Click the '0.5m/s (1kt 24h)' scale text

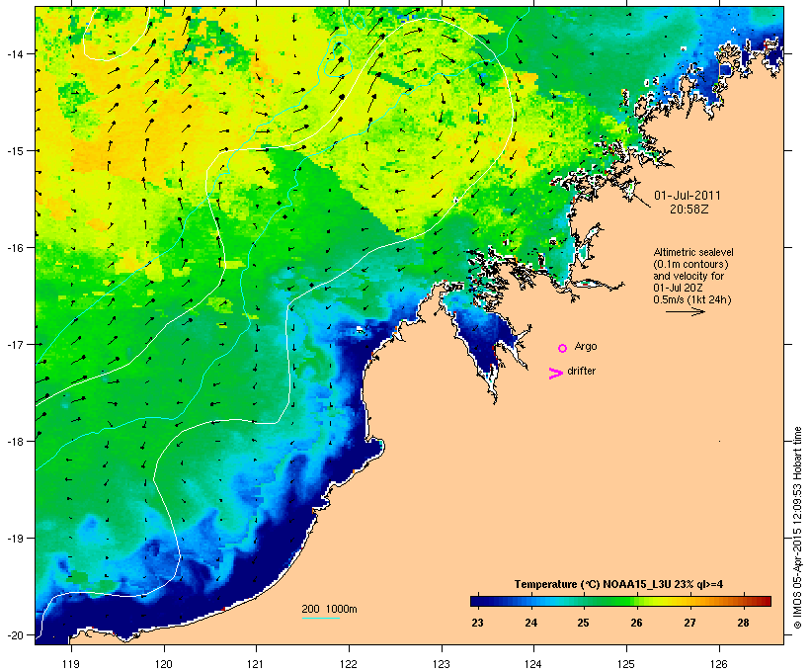point(692,299)
